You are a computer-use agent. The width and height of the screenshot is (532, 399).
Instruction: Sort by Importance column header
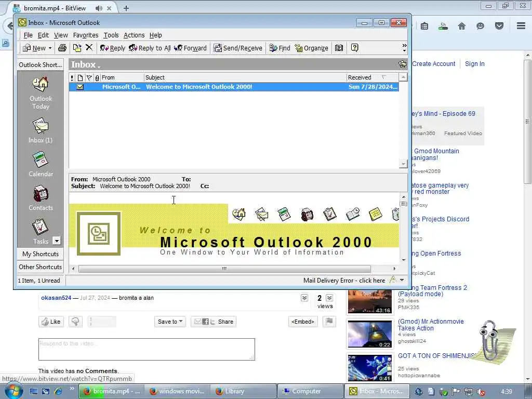click(72, 78)
